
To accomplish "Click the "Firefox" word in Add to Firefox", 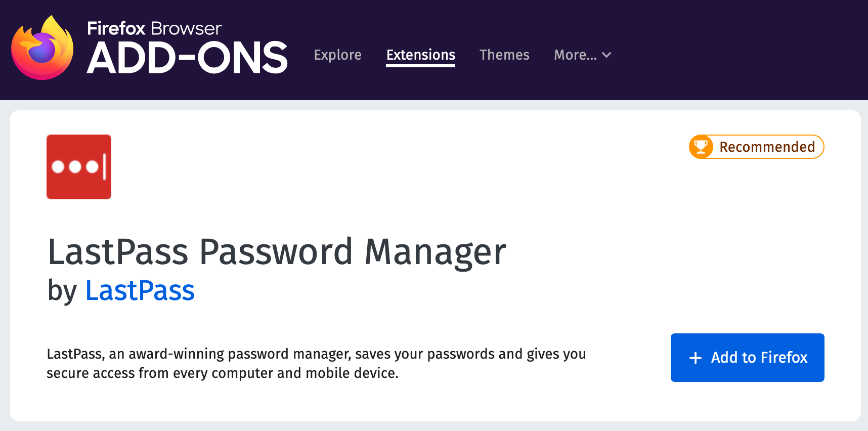I will (784, 358).
